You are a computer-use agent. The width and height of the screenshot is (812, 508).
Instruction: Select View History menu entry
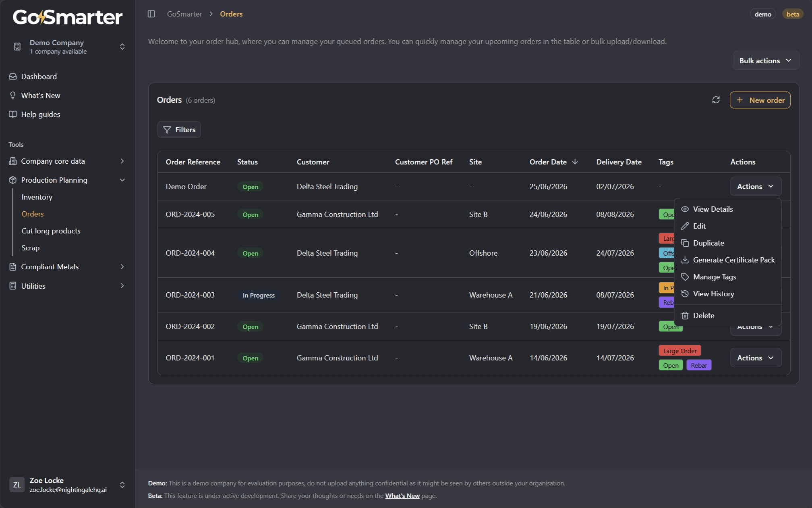(x=727, y=294)
